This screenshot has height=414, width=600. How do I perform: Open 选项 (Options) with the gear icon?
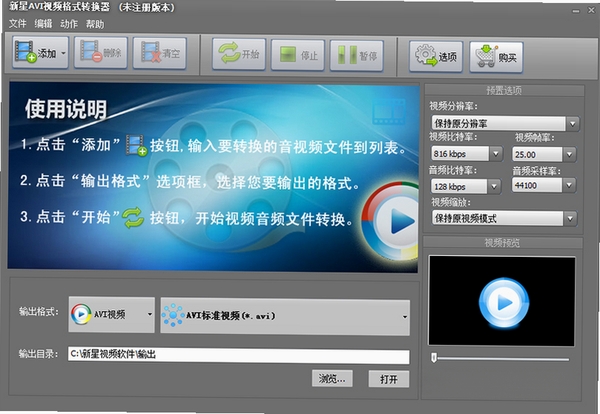coord(436,57)
